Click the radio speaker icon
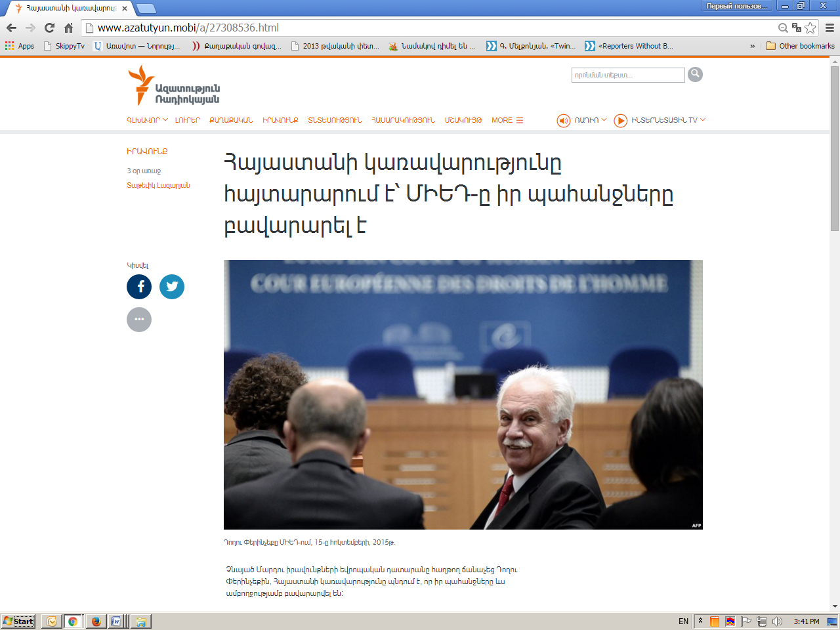 coord(563,121)
